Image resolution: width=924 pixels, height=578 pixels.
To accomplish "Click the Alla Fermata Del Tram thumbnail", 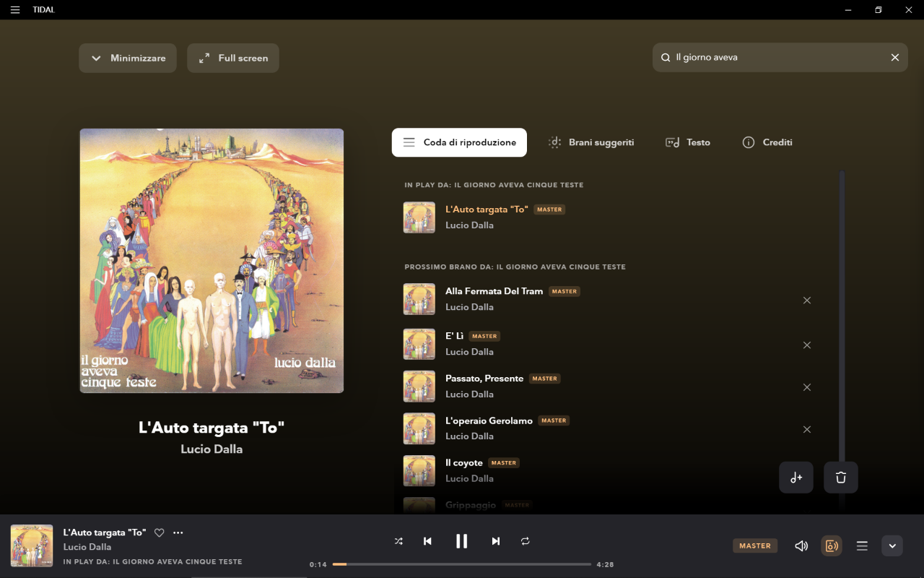I will coord(419,299).
